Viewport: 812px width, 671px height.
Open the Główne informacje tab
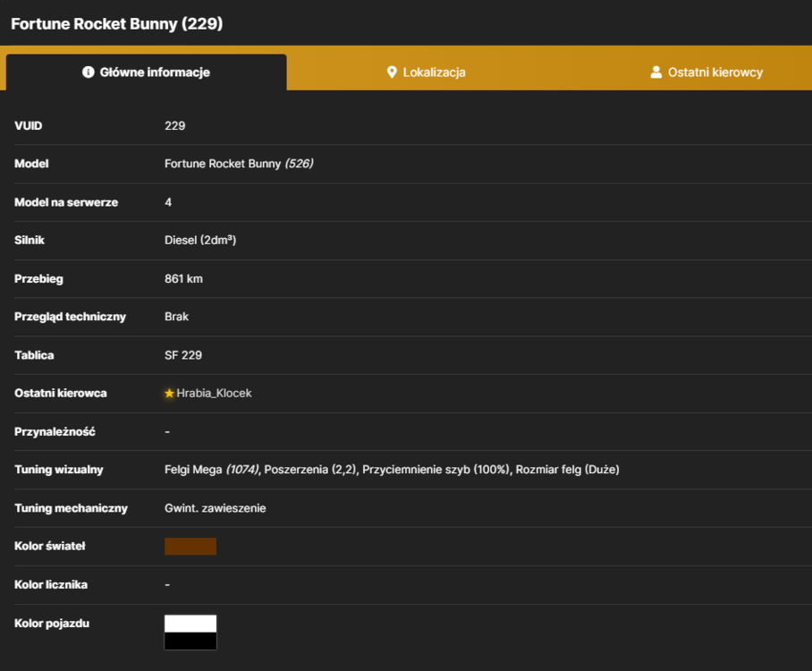[147, 72]
